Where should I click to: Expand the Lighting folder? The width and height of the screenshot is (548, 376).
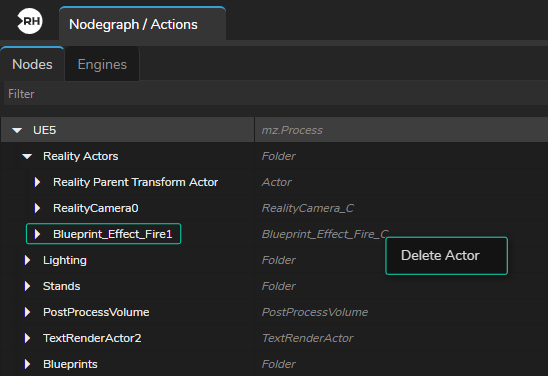pos(27,260)
